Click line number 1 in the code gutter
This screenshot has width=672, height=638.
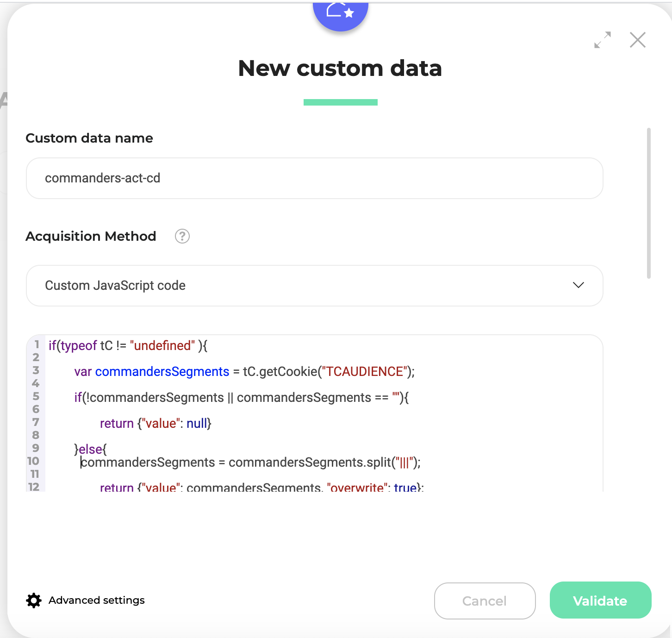click(37, 344)
